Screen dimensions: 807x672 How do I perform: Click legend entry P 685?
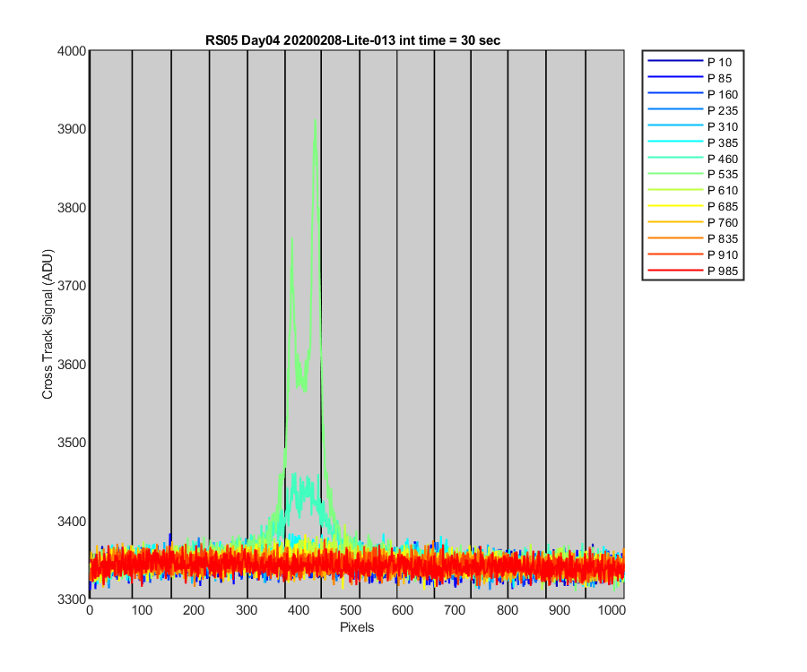693,206
